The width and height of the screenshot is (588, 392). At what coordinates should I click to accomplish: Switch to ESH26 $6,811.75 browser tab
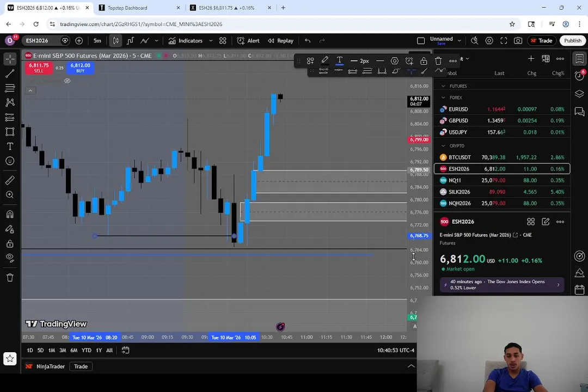231,8
